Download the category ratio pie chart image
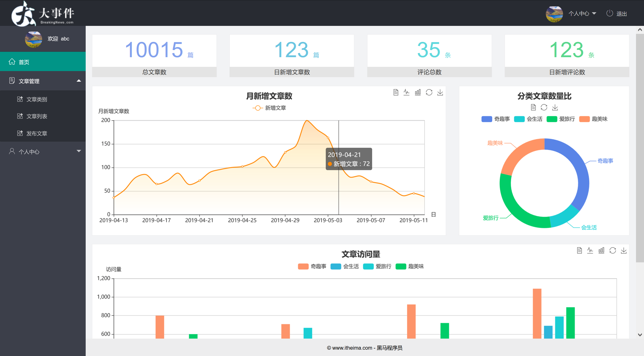 point(555,108)
